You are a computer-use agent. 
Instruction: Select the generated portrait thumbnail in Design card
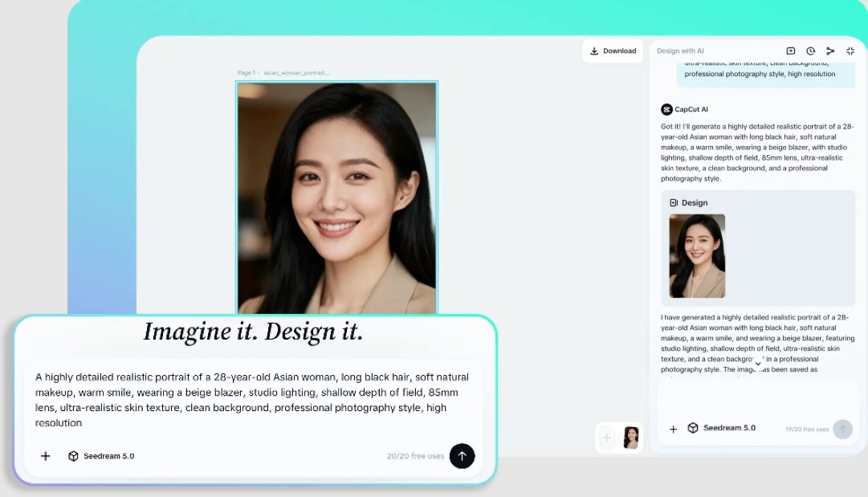click(x=697, y=256)
